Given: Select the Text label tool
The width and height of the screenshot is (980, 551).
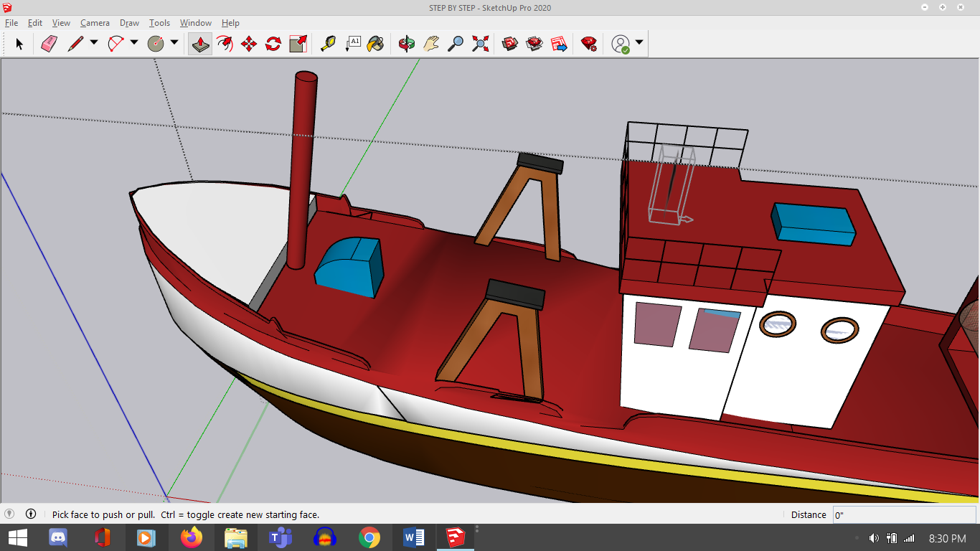Looking at the screenshot, I should click(x=352, y=44).
